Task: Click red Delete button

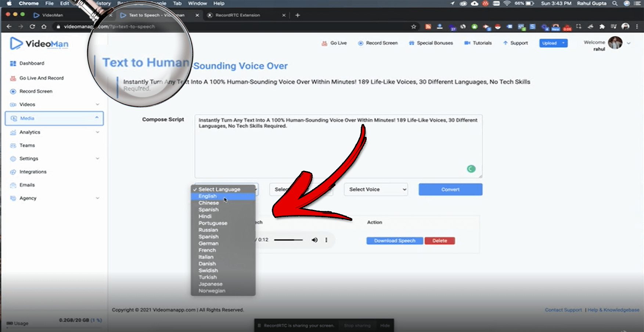Action: click(440, 241)
